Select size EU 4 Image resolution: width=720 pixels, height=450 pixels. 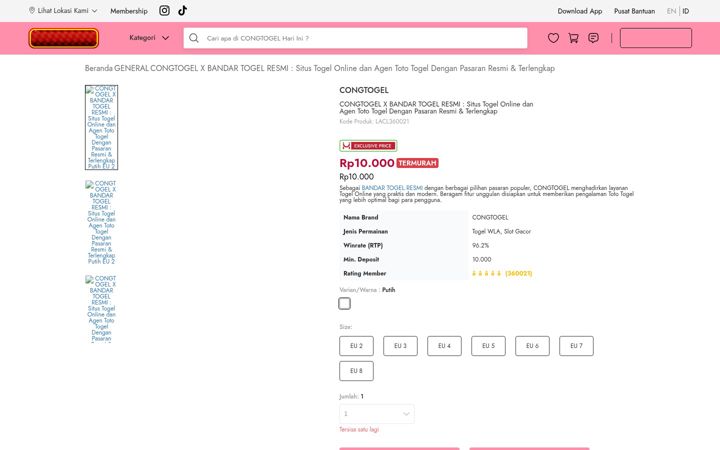(444, 346)
